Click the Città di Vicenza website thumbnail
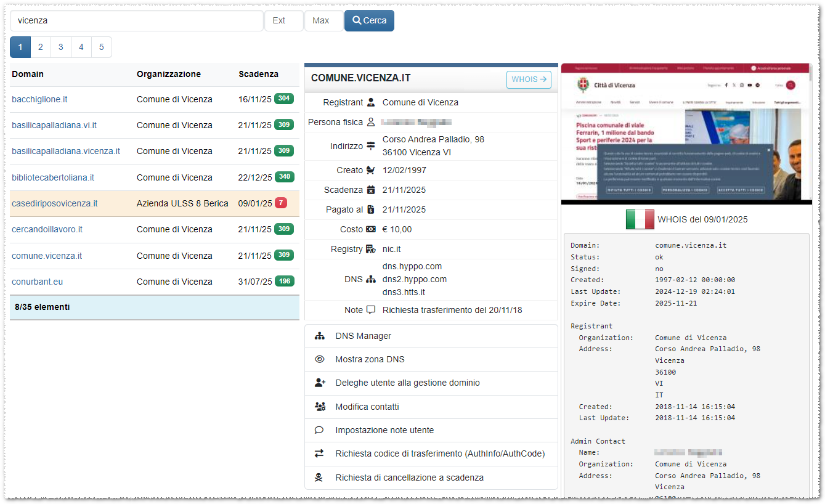 (x=686, y=134)
